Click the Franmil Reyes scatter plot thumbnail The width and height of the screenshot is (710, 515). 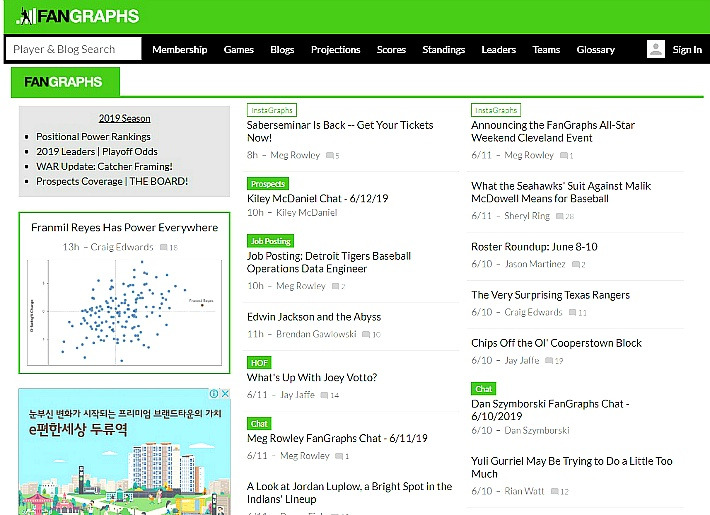pyautogui.click(x=125, y=313)
